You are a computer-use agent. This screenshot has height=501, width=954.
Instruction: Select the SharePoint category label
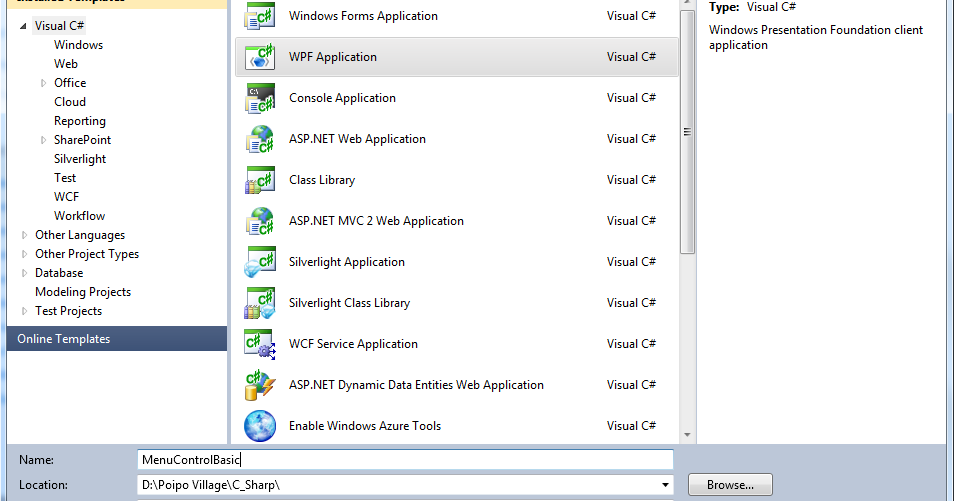point(82,140)
